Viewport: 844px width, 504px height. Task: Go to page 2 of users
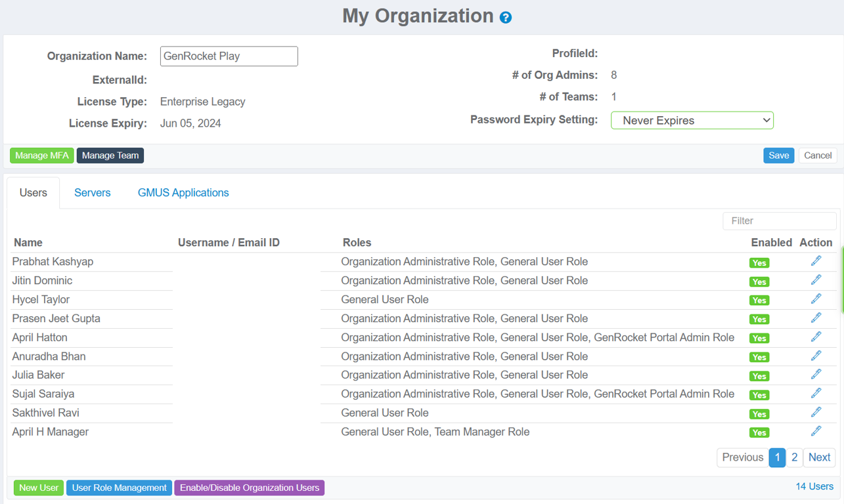(x=794, y=457)
